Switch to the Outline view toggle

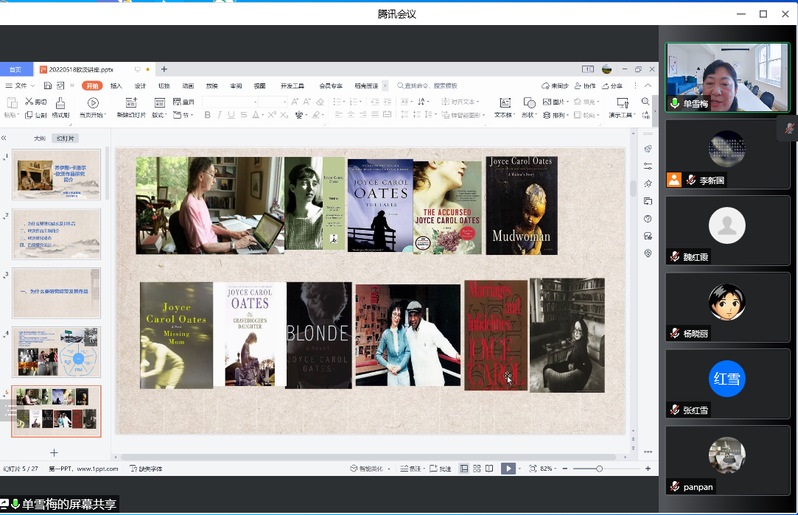tap(40, 138)
